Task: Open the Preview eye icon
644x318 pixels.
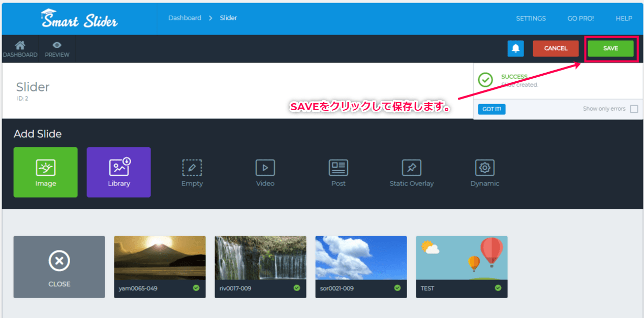Action: tap(57, 46)
